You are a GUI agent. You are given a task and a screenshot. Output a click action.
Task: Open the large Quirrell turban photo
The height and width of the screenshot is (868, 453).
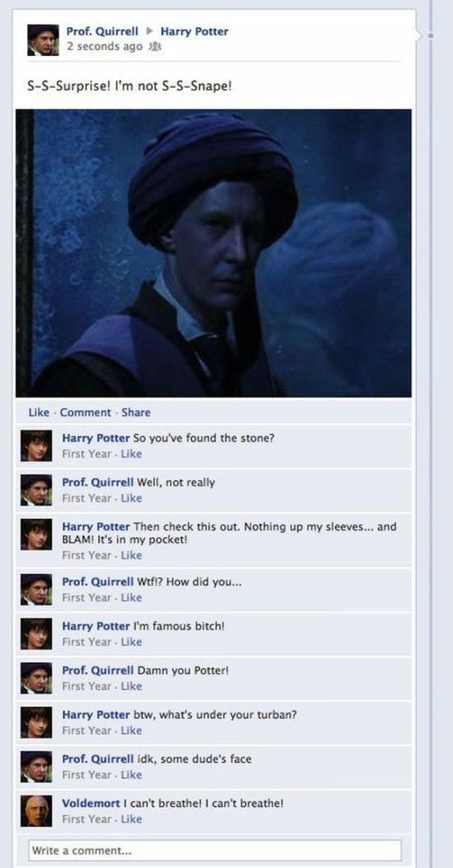(214, 253)
